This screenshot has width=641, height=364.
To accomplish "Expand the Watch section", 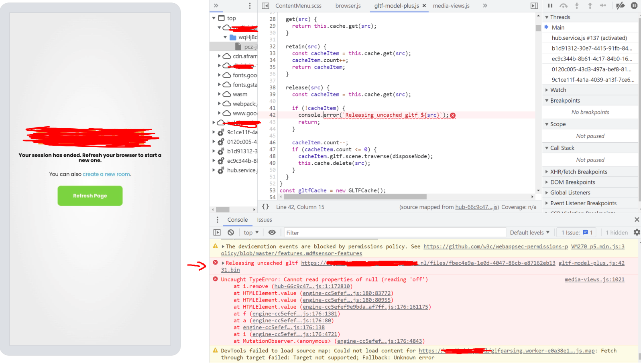I will coord(547,90).
